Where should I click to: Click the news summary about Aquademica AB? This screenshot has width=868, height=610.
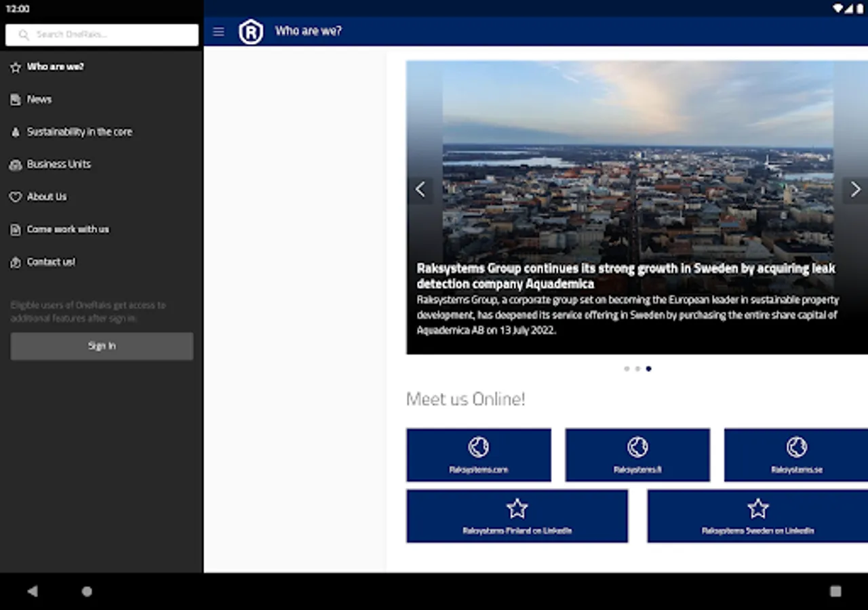point(628,315)
